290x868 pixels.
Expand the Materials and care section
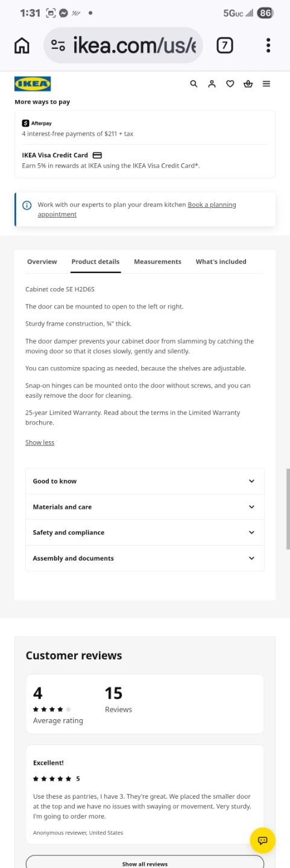point(145,507)
